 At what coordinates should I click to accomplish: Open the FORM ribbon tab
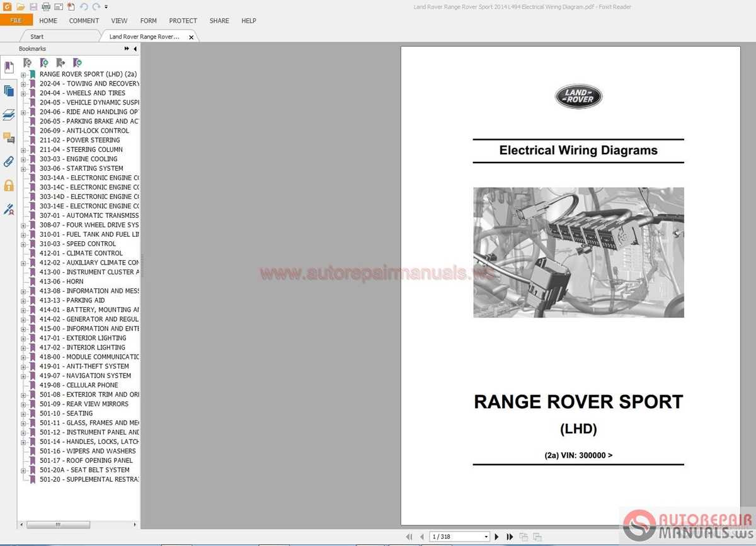point(149,21)
